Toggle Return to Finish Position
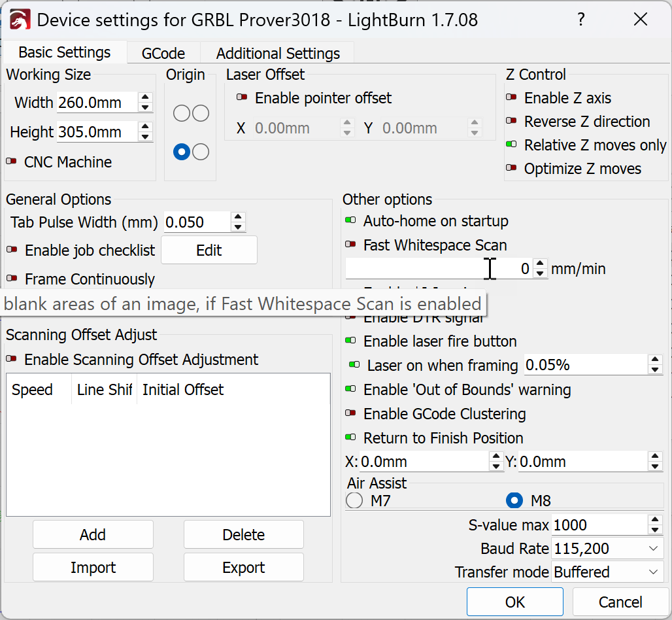The height and width of the screenshot is (620, 672). pyautogui.click(x=350, y=438)
